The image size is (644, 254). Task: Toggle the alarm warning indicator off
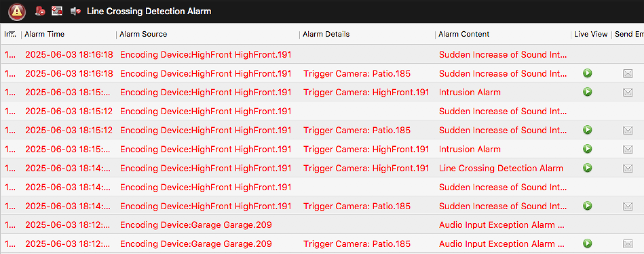coord(17,11)
